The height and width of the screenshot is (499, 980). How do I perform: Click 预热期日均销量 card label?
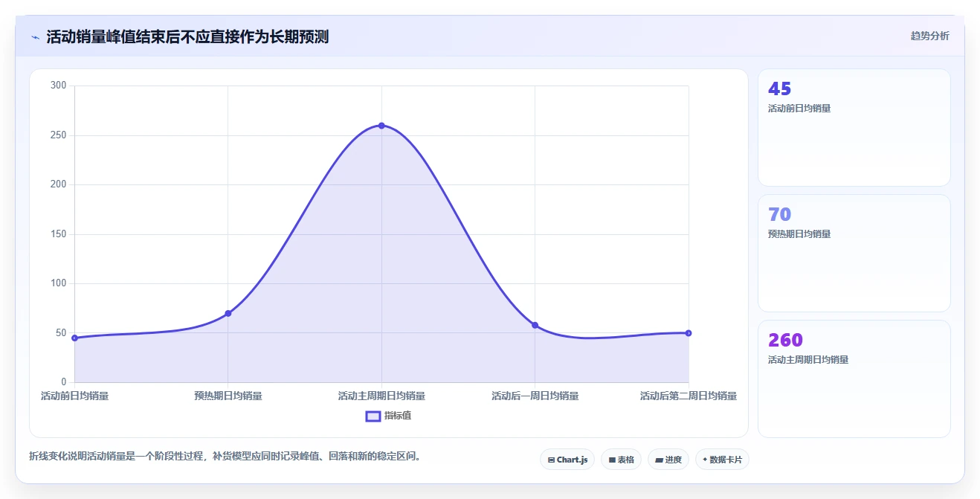click(x=799, y=234)
